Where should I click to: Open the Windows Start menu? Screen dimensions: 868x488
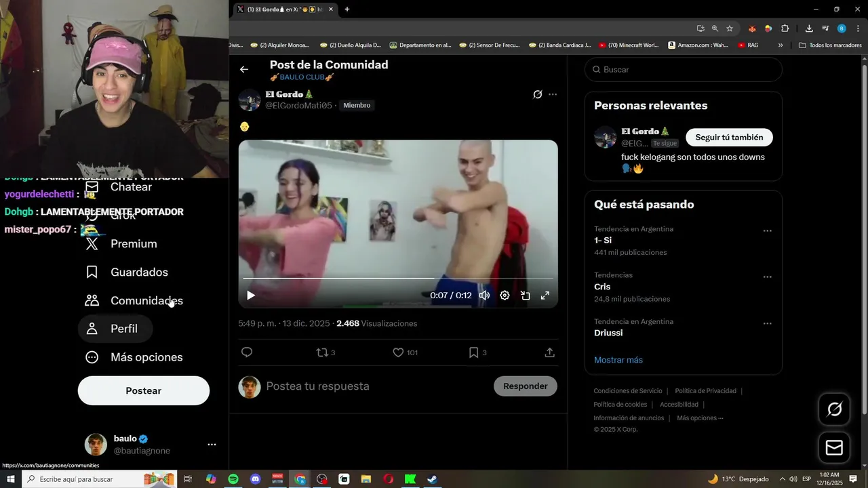pos(11,479)
